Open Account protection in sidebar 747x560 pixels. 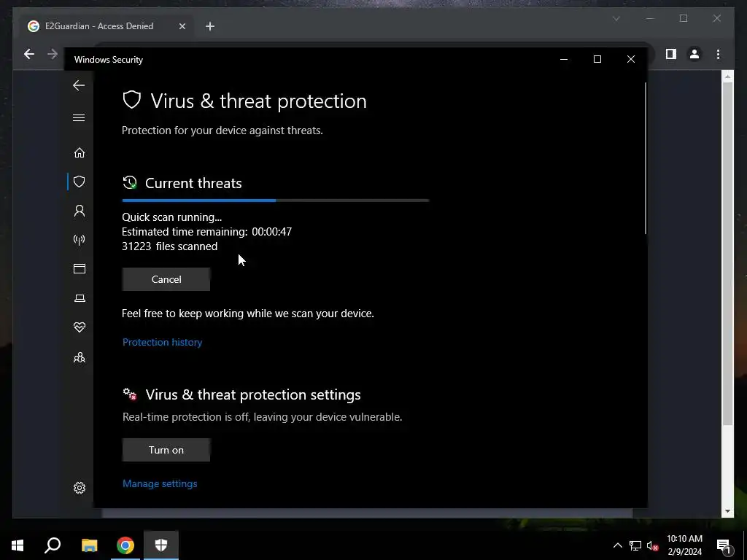click(79, 211)
